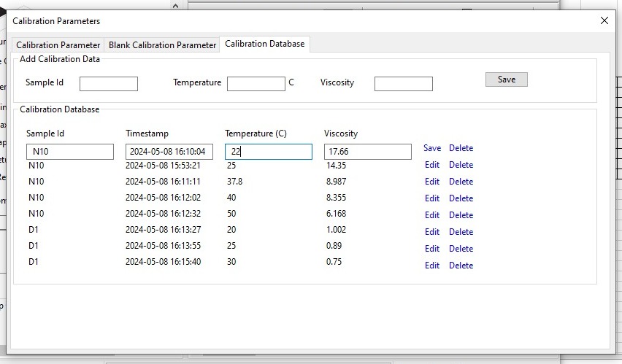Delete the D1 row with viscosity 0.89

point(461,249)
